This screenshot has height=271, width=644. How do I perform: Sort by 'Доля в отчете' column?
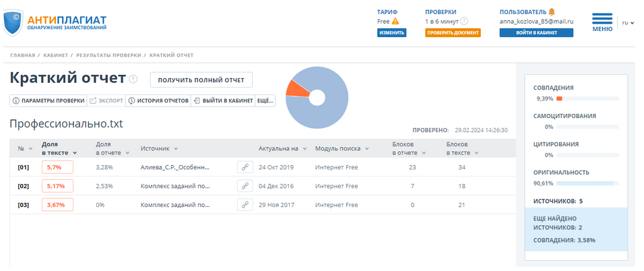coord(112,148)
